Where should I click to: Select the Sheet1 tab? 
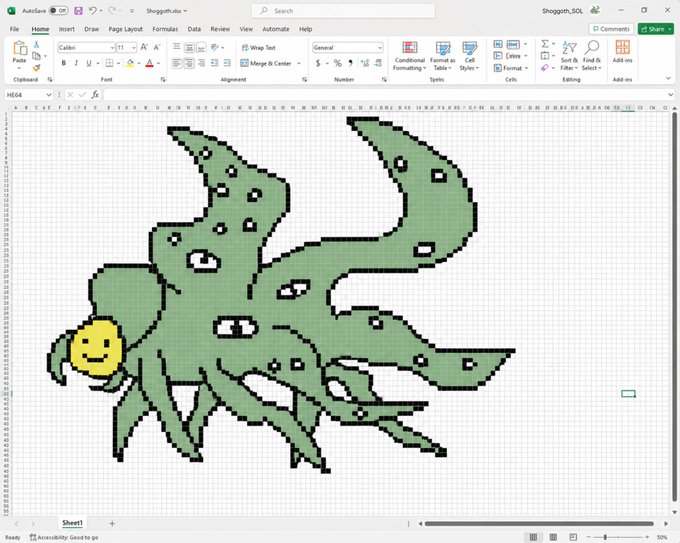coord(72,523)
